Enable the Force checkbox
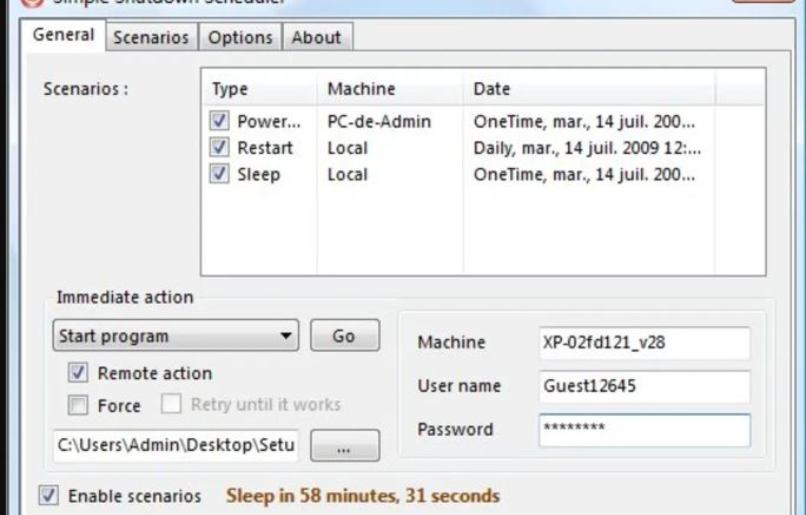 [78, 405]
